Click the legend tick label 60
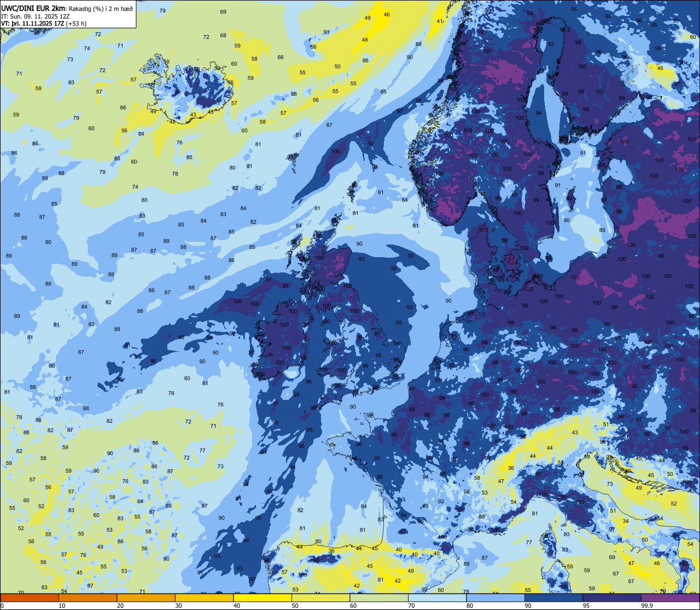 pos(353,606)
